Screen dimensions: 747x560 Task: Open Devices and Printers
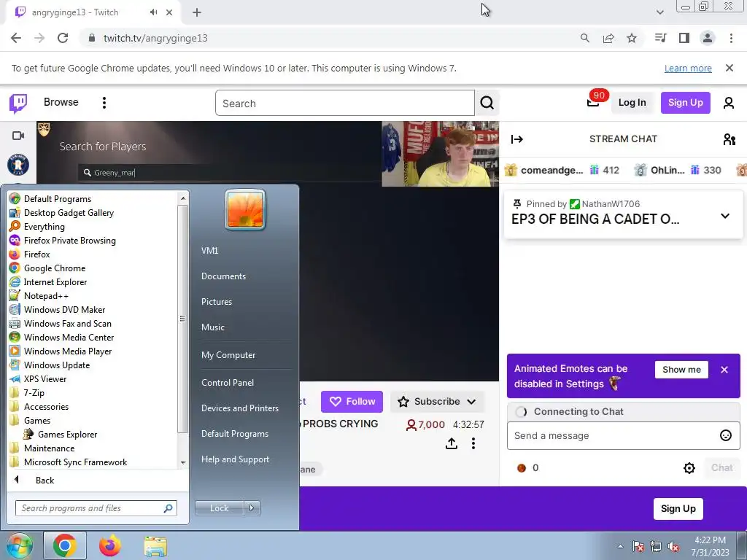[x=239, y=408]
